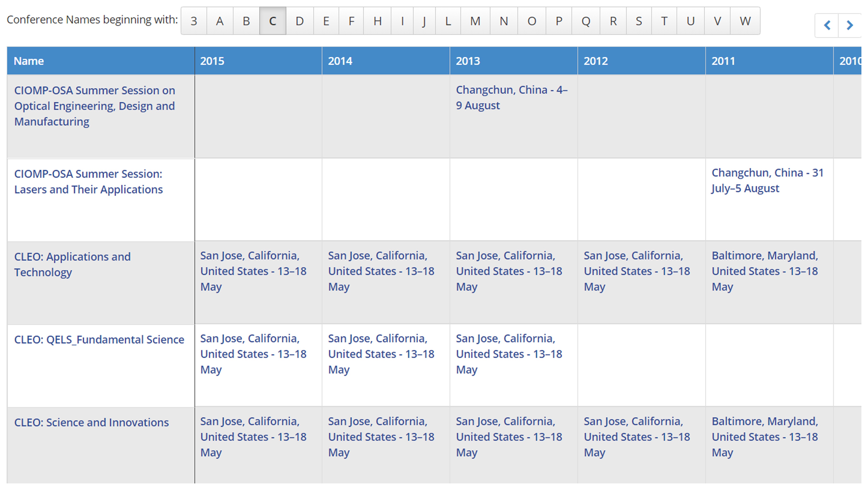Viewport: 868px width, 490px height.
Task: Click the 2011 column header
Action: [x=769, y=61]
